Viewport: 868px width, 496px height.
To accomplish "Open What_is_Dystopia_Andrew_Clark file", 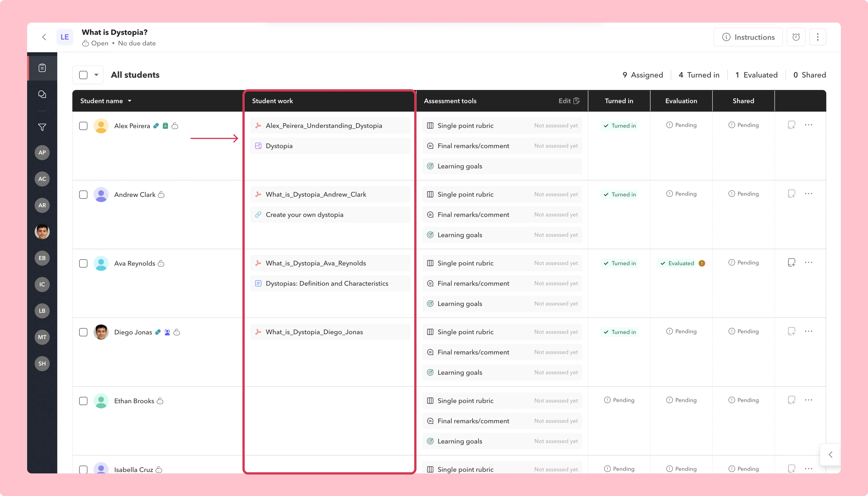I will tap(330, 194).
